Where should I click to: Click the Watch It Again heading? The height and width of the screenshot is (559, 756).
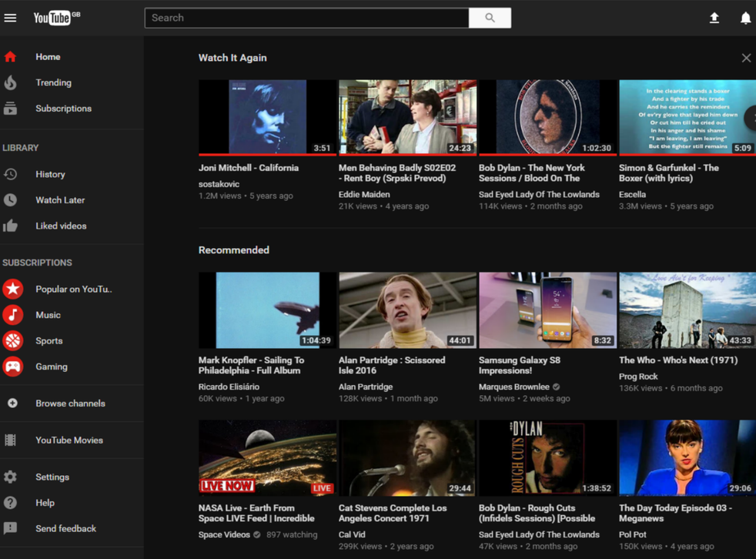232,58
